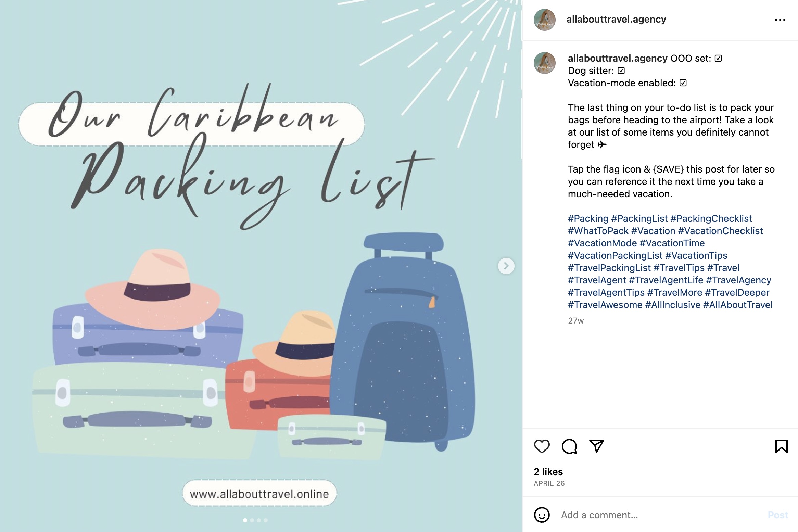Save the post with the bookmark icon

781,446
